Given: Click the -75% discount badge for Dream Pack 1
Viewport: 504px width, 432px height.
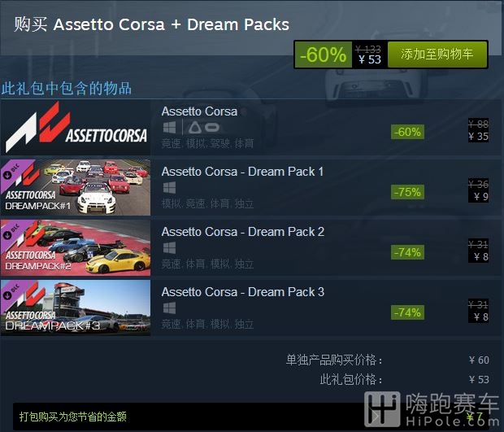Looking at the screenshot, I should pyautogui.click(x=407, y=192).
